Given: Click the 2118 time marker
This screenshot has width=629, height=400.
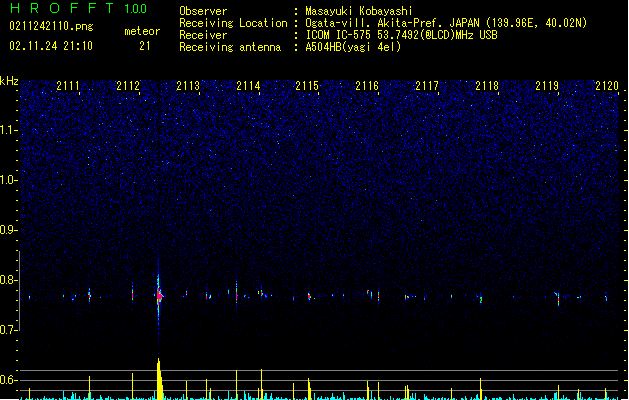Looking at the screenshot, I should tap(487, 86).
